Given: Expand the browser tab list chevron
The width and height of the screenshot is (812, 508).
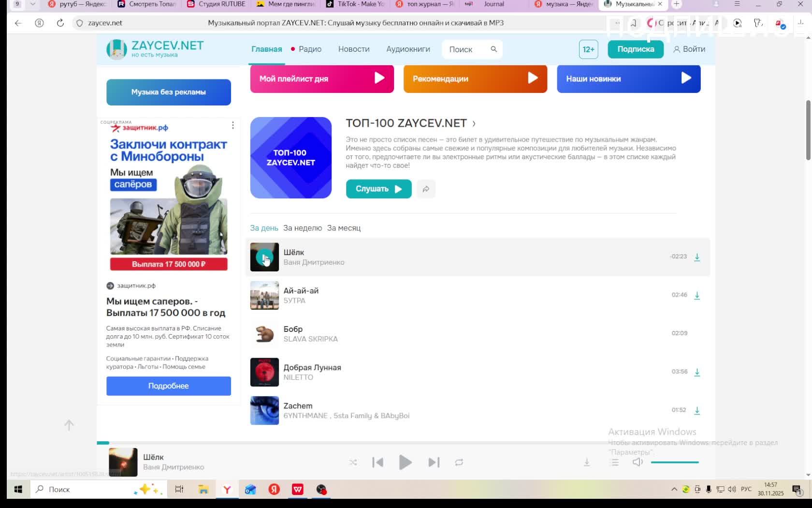Looking at the screenshot, I should (32, 4).
